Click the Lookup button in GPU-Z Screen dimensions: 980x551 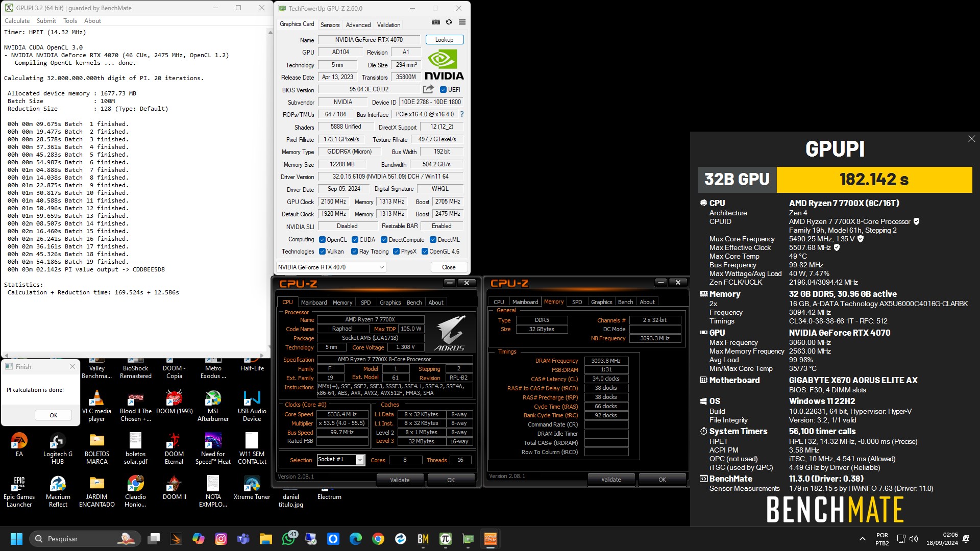[x=444, y=40]
